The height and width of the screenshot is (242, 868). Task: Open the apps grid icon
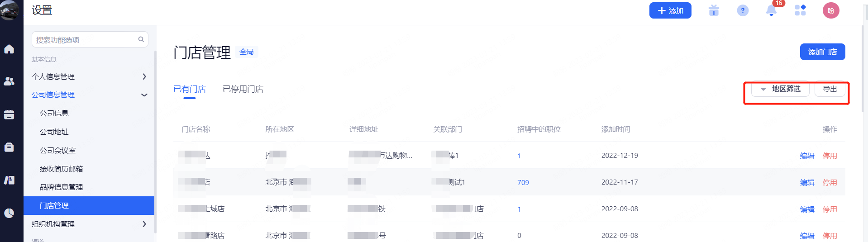click(800, 10)
